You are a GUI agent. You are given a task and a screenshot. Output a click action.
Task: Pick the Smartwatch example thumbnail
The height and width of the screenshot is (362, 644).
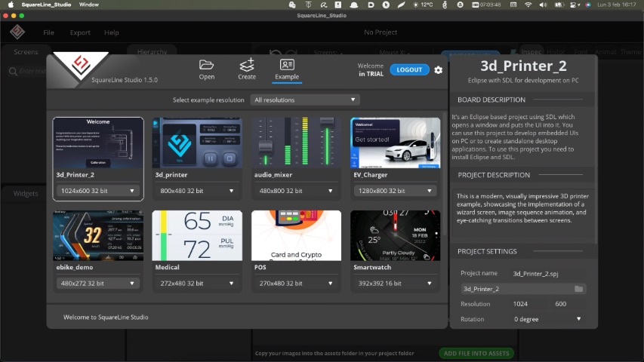click(395, 235)
